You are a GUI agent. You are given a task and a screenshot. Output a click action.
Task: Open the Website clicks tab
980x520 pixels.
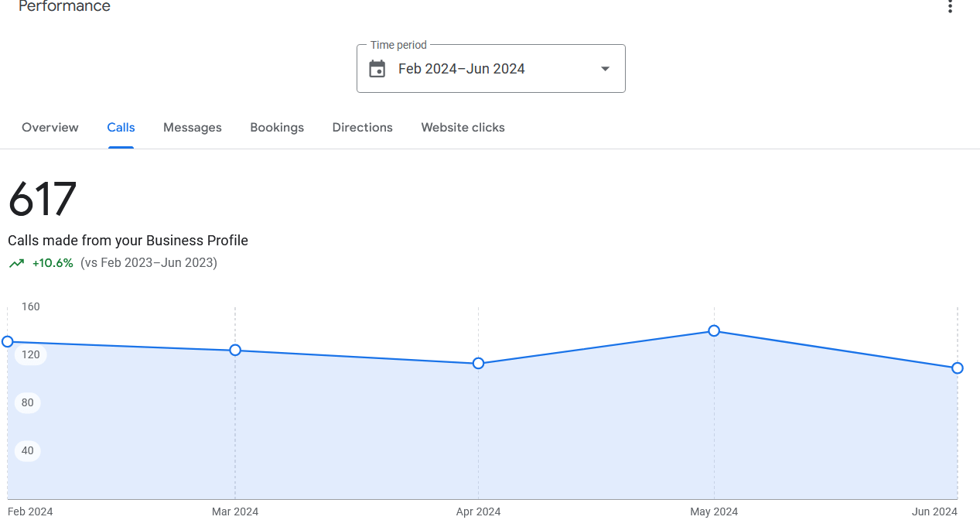pyautogui.click(x=463, y=128)
